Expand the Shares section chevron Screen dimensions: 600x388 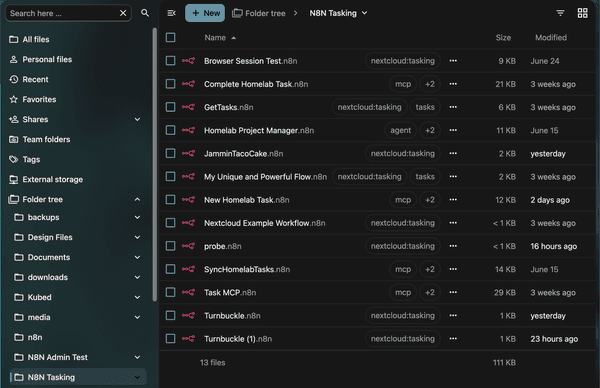[137, 119]
